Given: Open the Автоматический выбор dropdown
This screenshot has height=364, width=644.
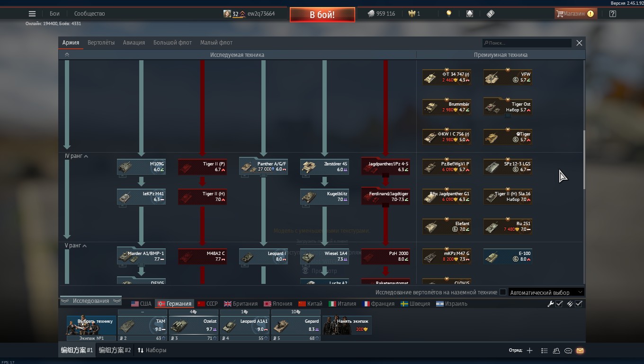Looking at the screenshot, I should point(546,292).
